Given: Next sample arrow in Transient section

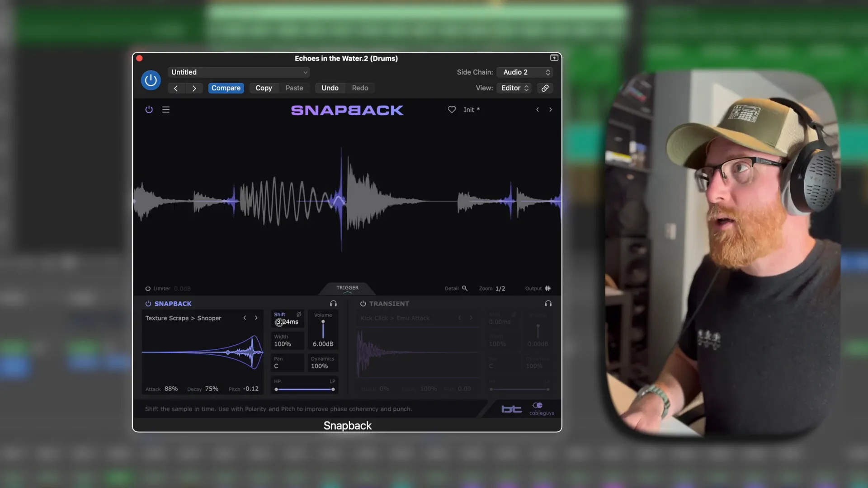Looking at the screenshot, I should click(x=471, y=318).
